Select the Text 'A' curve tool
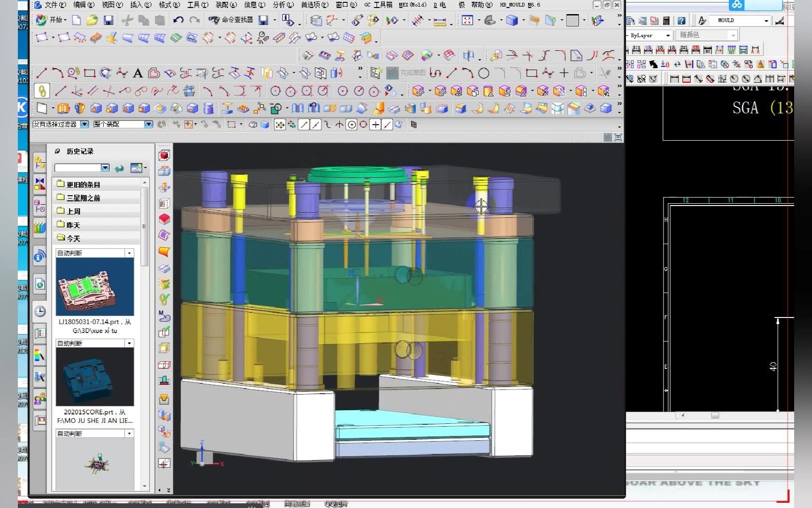The image size is (812, 508). (138, 73)
